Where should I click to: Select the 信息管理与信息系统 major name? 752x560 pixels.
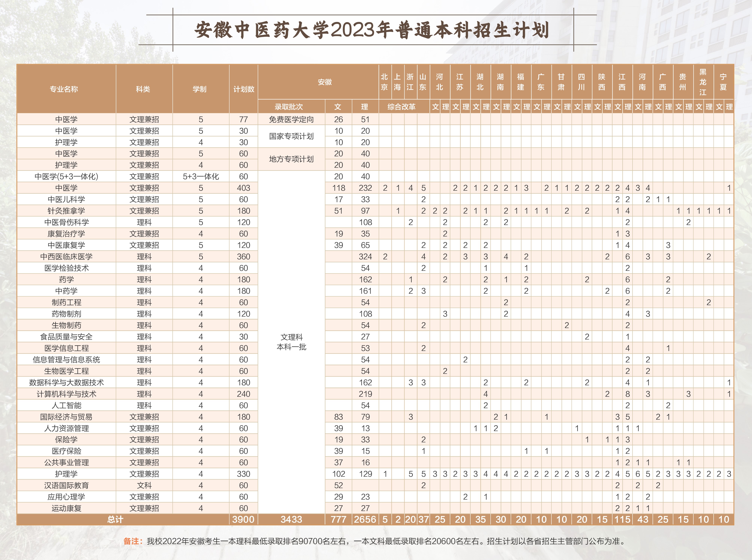tap(66, 360)
